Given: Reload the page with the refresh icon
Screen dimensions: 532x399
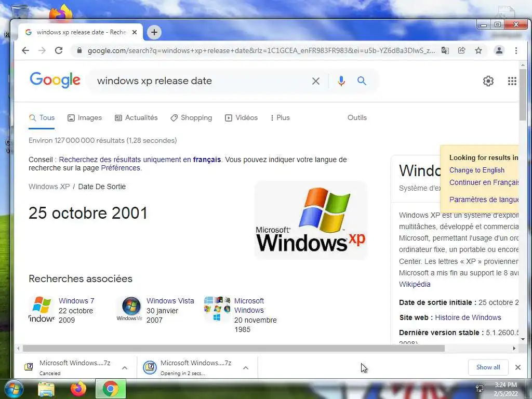Looking at the screenshot, I should [59, 50].
